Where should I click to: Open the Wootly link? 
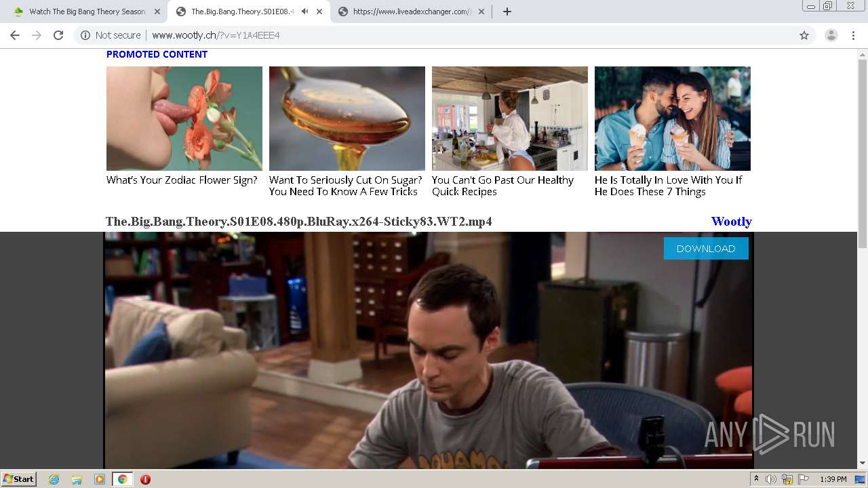coord(731,222)
